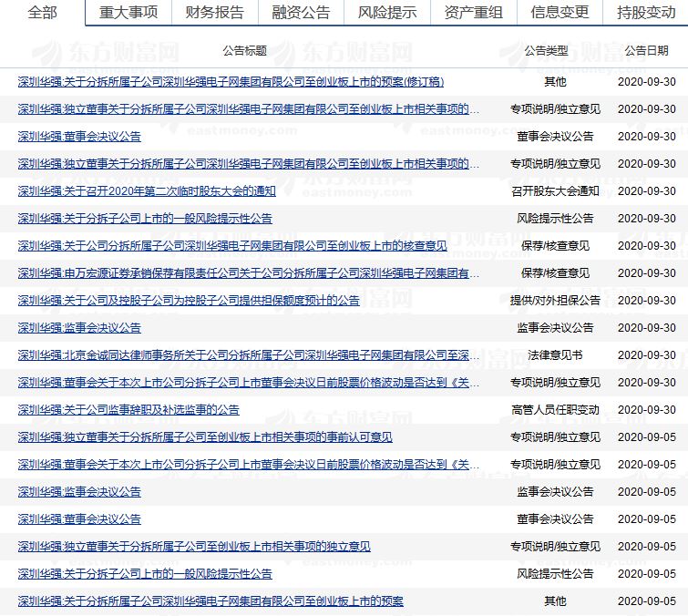Open the 至创业板上市的核查意见 link

coord(232,246)
